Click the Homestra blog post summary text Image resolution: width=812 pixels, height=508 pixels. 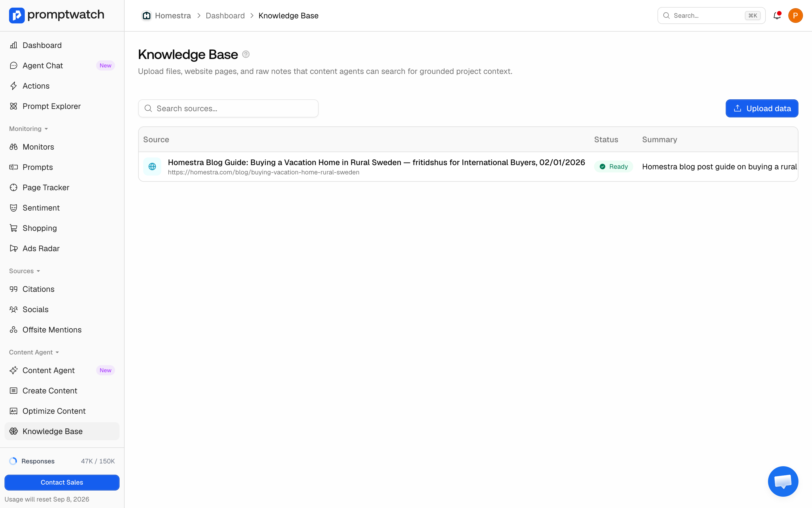[720, 167]
